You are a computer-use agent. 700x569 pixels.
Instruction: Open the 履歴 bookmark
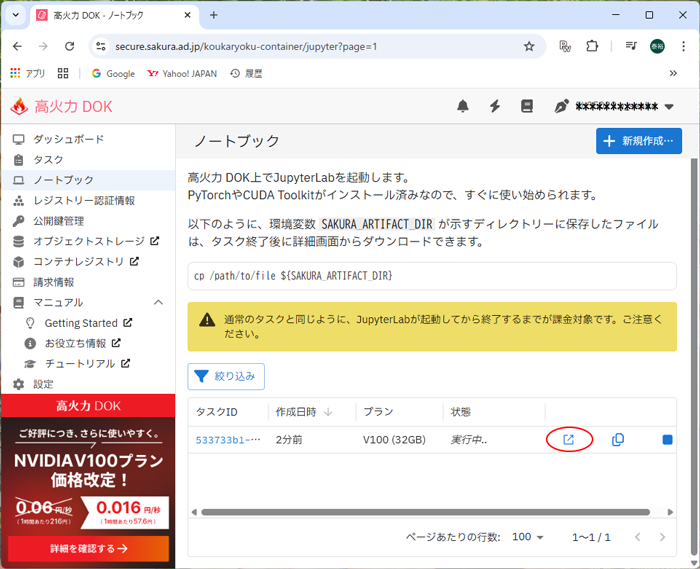tap(246, 73)
